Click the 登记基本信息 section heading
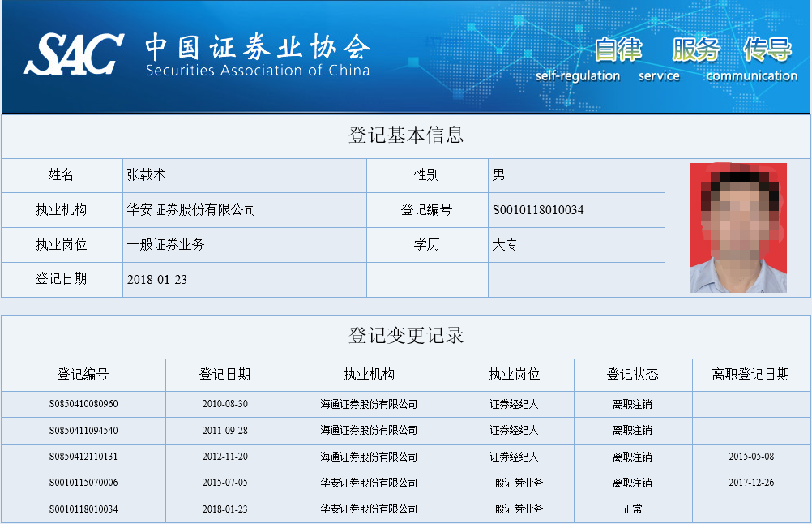Viewport: 812px width, 524px height. point(406,135)
